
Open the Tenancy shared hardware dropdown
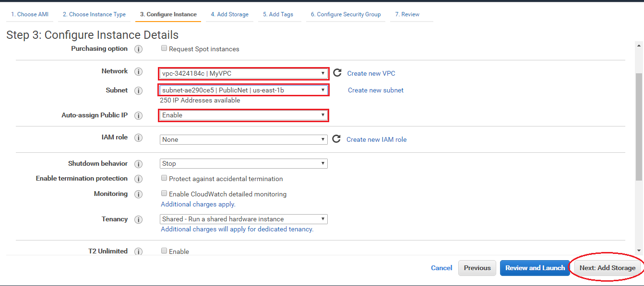point(244,219)
